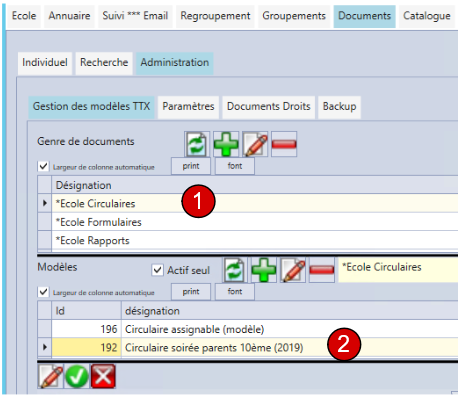Screen dimensions: 458x398
Task: Cancel with the red X icon
Action: [x=103, y=376]
